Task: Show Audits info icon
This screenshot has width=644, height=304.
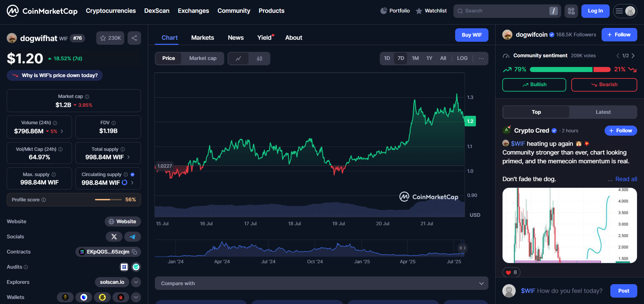Action: click(x=26, y=267)
